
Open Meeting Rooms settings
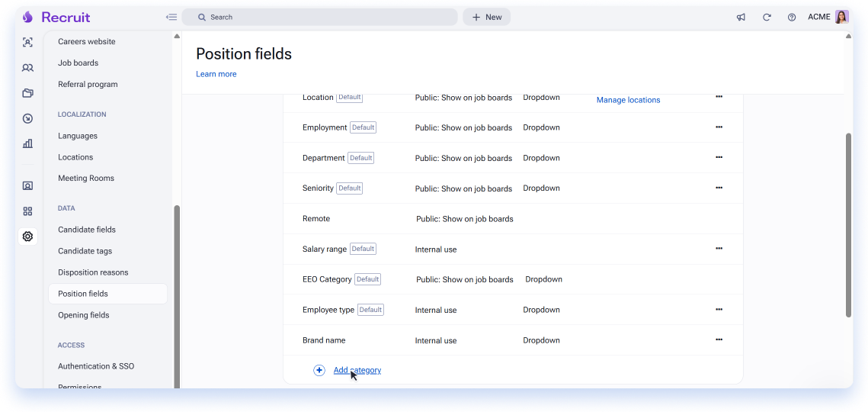pos(86,179)
